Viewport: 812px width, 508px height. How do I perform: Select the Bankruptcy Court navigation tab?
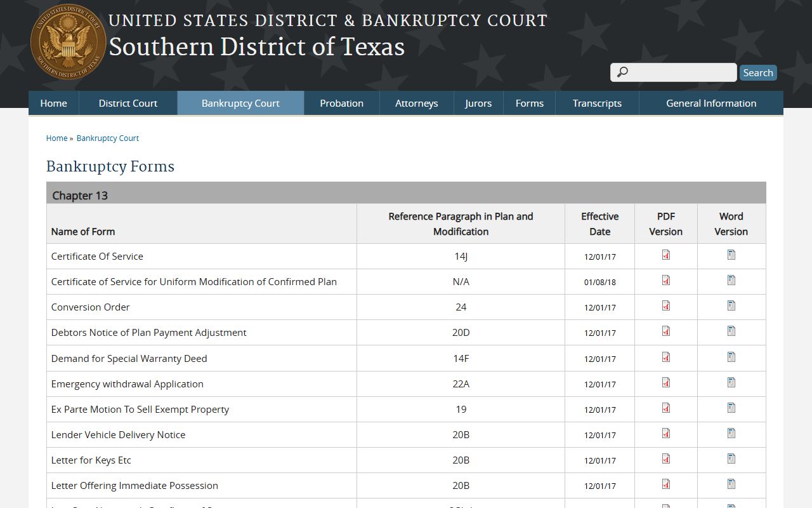pos(240,103)
